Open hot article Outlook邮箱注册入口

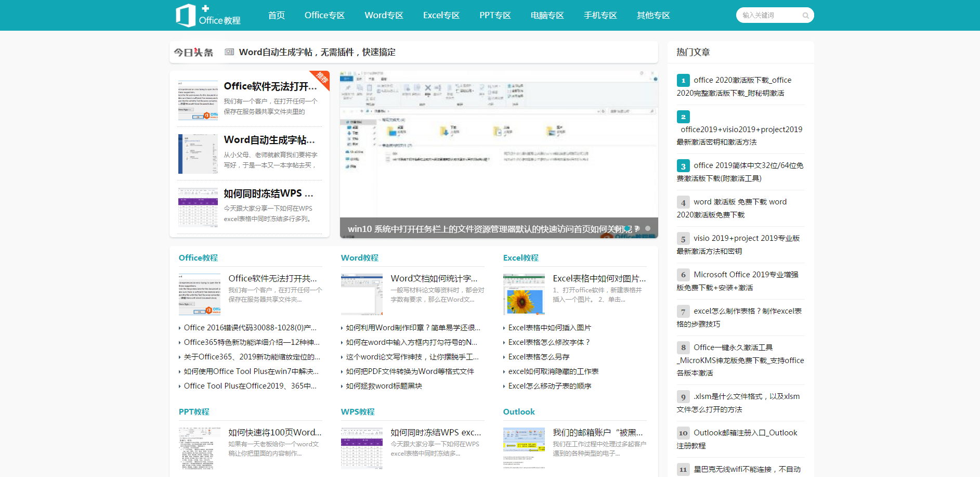click(x=737, y=439)
